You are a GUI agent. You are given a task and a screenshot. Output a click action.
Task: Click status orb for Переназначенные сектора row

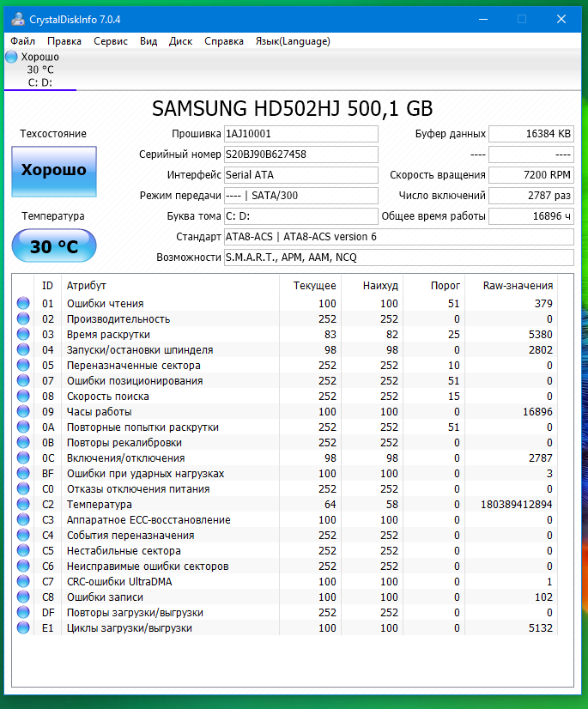click(23, 366)
